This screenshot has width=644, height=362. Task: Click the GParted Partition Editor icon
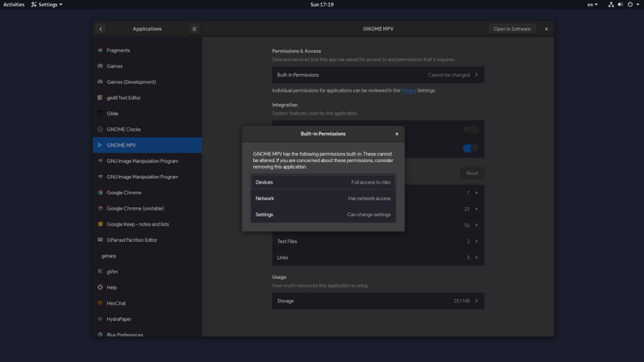click(x=100, y=239)
